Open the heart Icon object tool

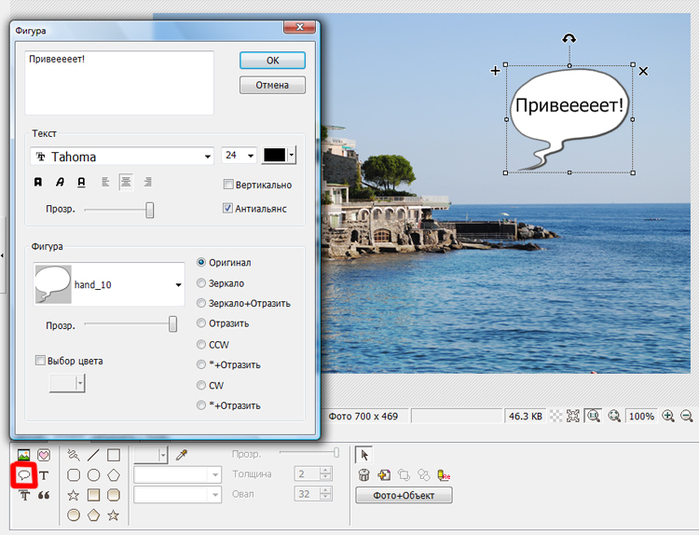point(44,455)
